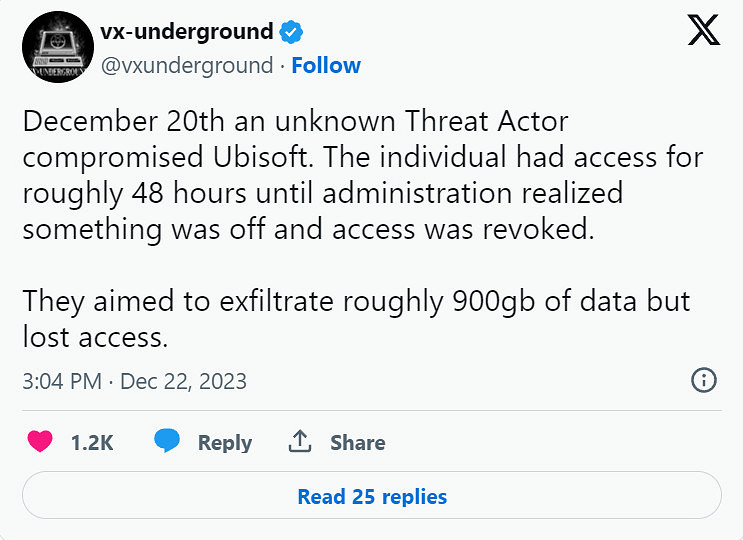Viewport: 743px width, 540px height.
Task: Follow the vx-underground account
Action: pyautogui.click(x=326, y=66)
